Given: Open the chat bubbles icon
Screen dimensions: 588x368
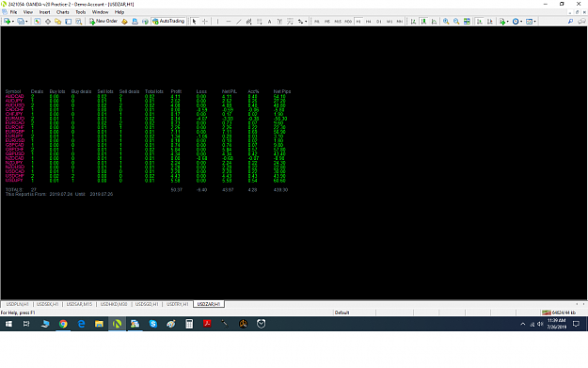Looking at the screenshot, I should pos(581,22).
